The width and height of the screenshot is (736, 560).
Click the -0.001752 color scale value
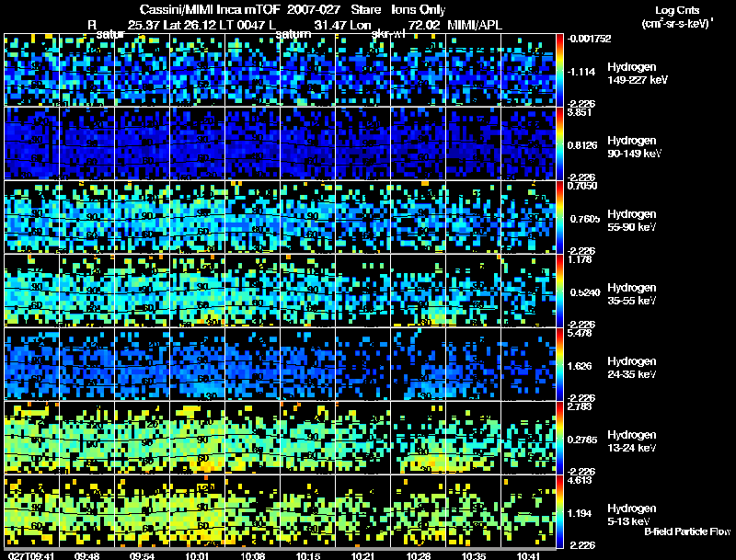tap(589, 39)
